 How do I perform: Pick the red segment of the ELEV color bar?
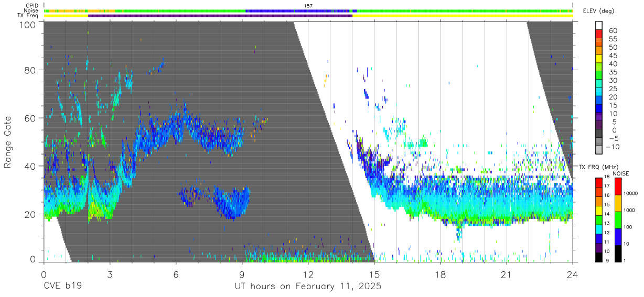tap(599, 33)
